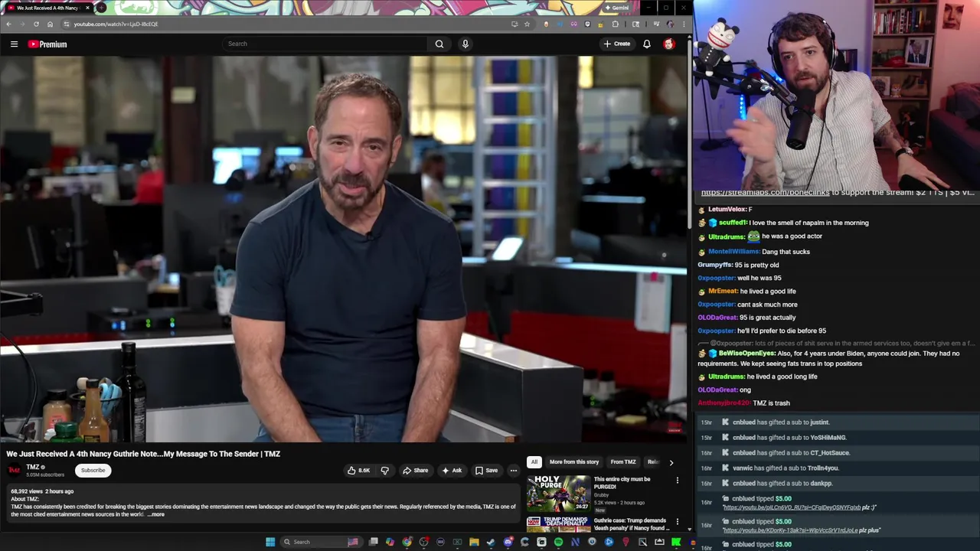Viewport: 980px width, 551px height.
Task: Click username BeWiseOpenEyes in chat
Action: [747, 354]
